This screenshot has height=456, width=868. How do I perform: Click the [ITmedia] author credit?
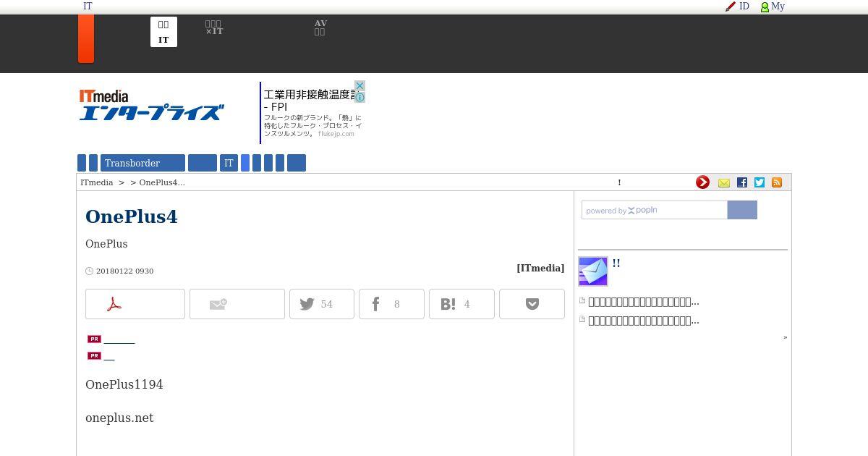pos(540,268)
